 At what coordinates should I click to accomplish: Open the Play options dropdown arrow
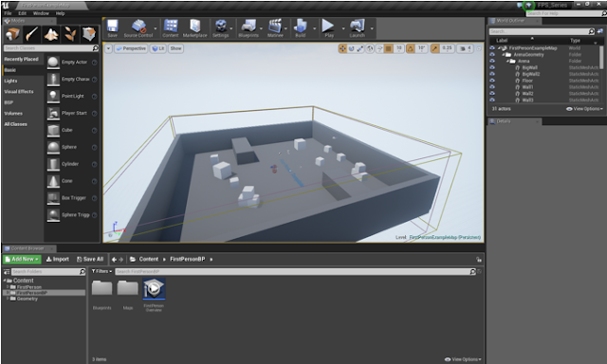tap(343, 28)
